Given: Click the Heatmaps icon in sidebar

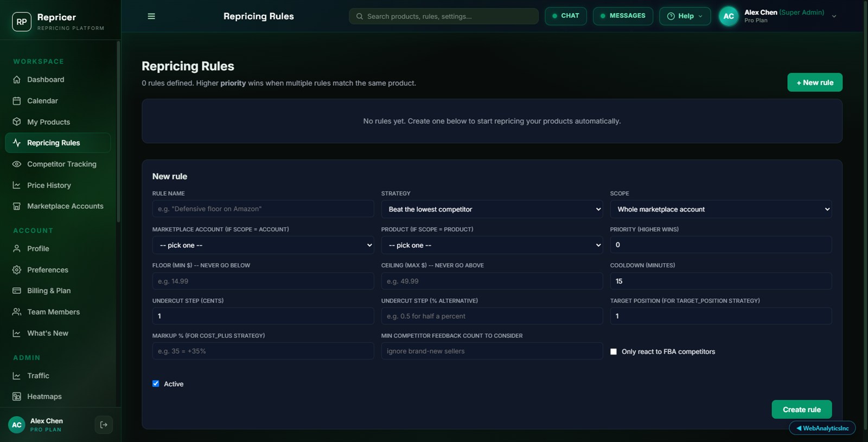Looking at the screenshot, I should coord(17,396).
